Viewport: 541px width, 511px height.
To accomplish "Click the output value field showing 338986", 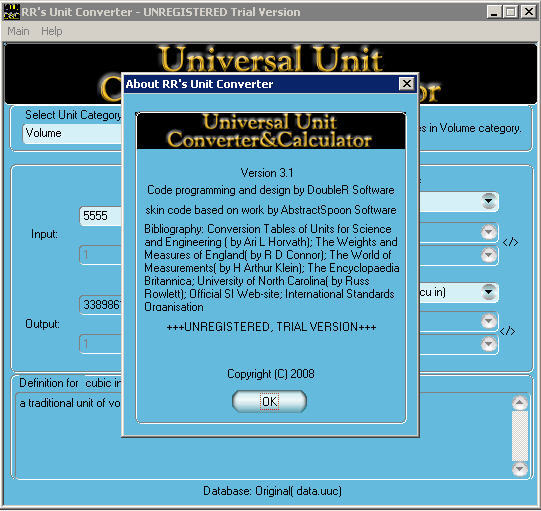I will click(x=101, y=305).
